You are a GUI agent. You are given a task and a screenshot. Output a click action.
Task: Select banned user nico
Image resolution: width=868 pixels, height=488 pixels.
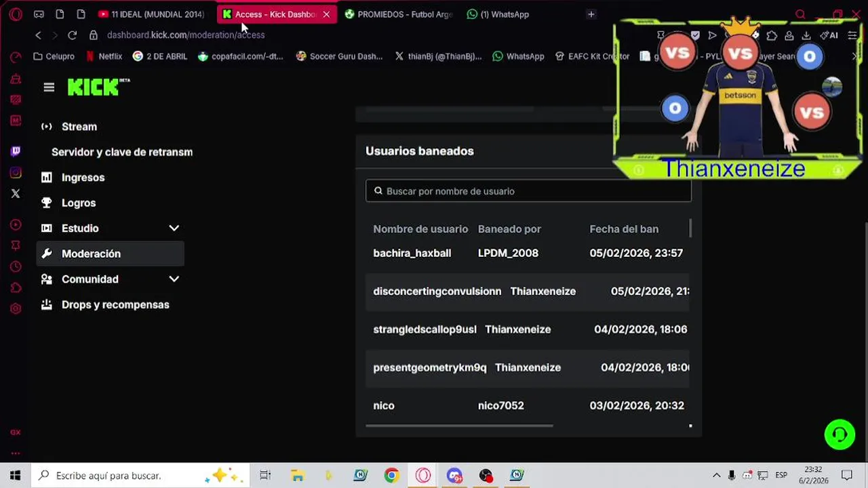click(x=383, y=405)
